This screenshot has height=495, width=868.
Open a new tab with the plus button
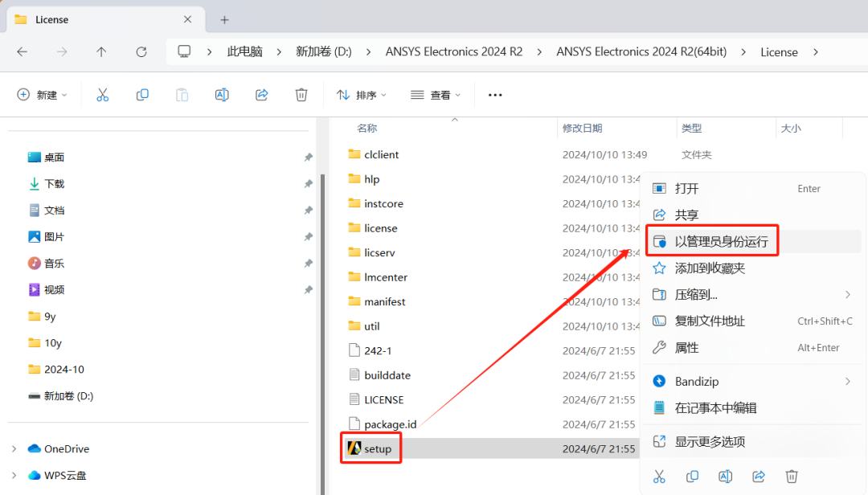click(x=224, y=20)
